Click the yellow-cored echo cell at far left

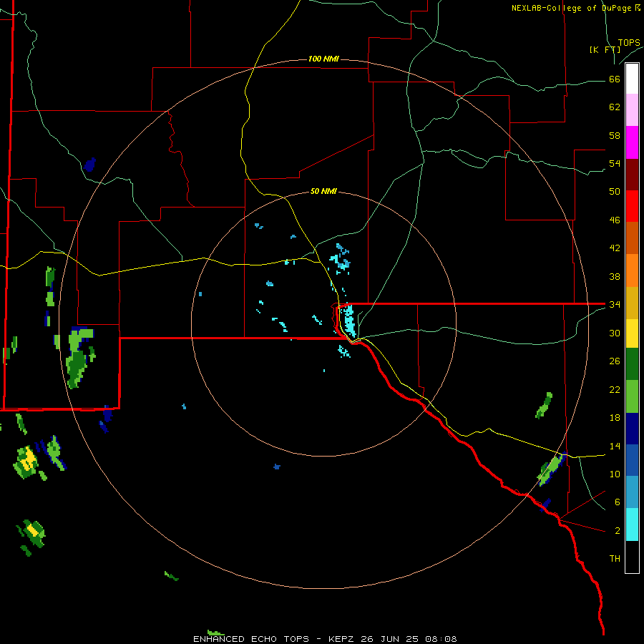(26, 462)
